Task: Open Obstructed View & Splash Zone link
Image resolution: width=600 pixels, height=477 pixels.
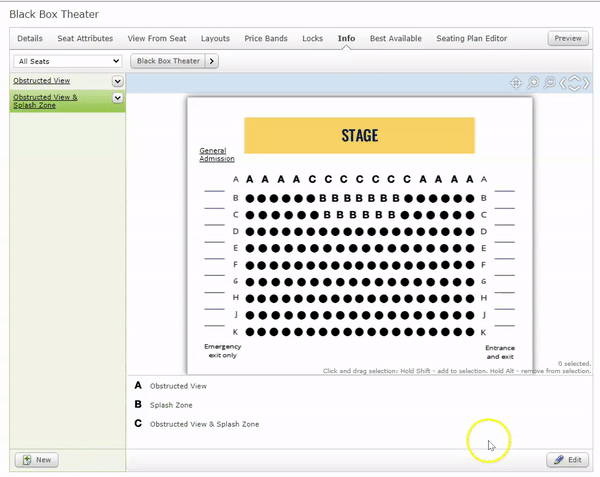Action: (45, 101)
